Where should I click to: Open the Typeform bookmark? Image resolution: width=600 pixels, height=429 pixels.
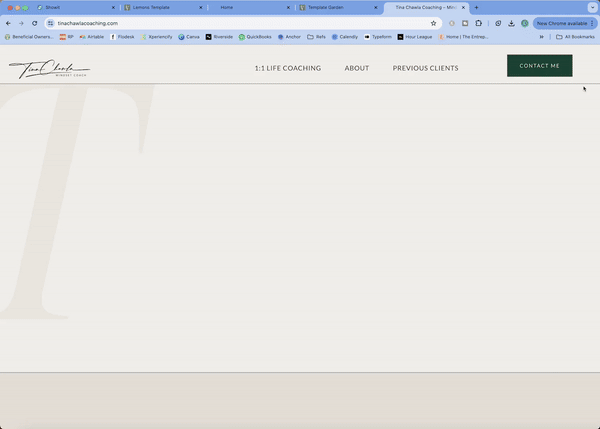378,37
